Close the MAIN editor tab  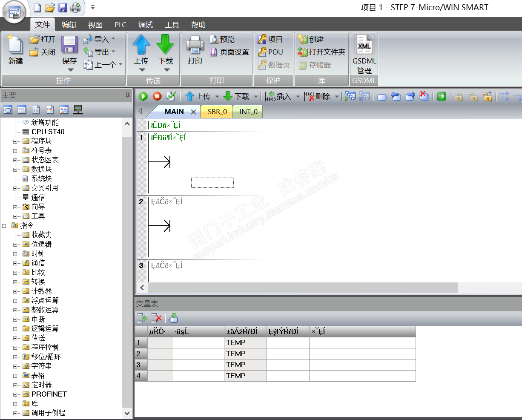coord(193,112)
